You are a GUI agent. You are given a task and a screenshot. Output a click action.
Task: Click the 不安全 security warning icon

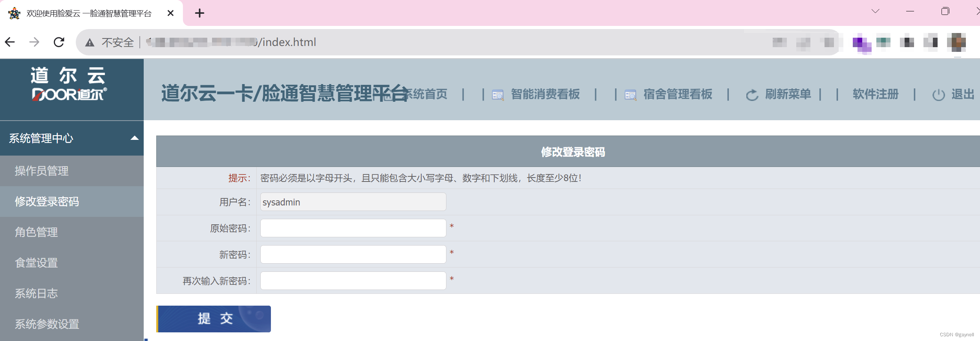click(x=90, y=42)
